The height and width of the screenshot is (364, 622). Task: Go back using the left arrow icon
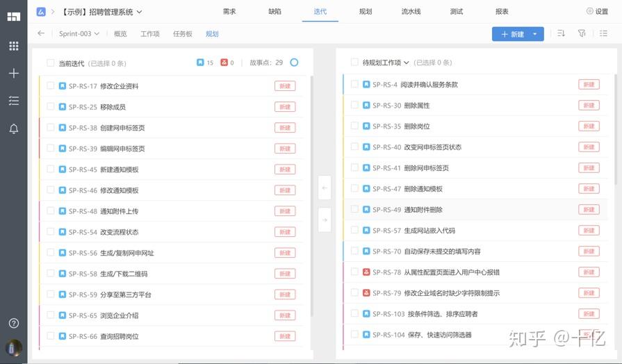click(41, 33)
